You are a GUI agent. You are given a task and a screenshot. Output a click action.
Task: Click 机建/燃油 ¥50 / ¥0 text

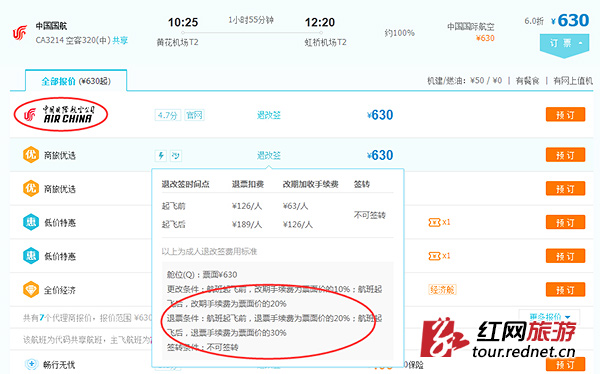(x=465, y=80)
